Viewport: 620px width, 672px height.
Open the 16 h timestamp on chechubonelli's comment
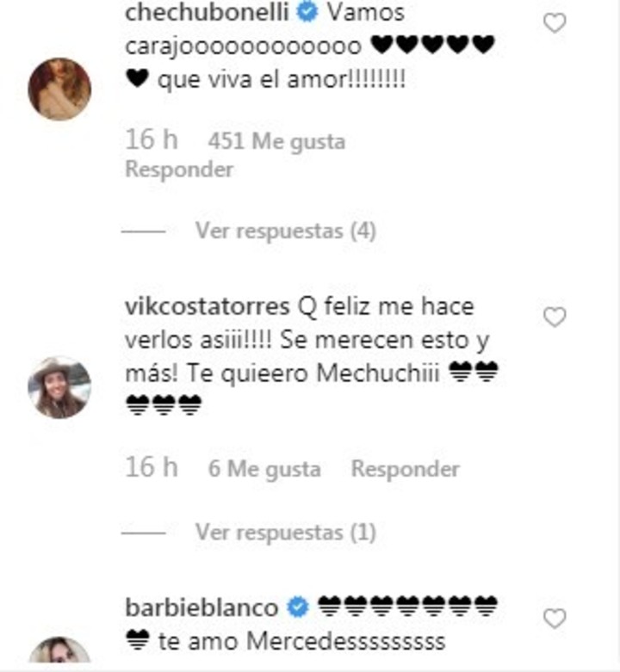point(152,139)
